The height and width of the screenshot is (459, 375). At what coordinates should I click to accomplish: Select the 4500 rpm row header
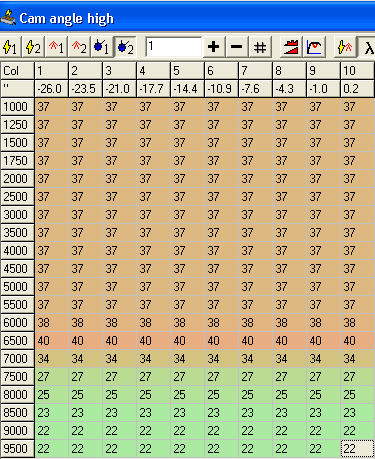coord(17,269)
